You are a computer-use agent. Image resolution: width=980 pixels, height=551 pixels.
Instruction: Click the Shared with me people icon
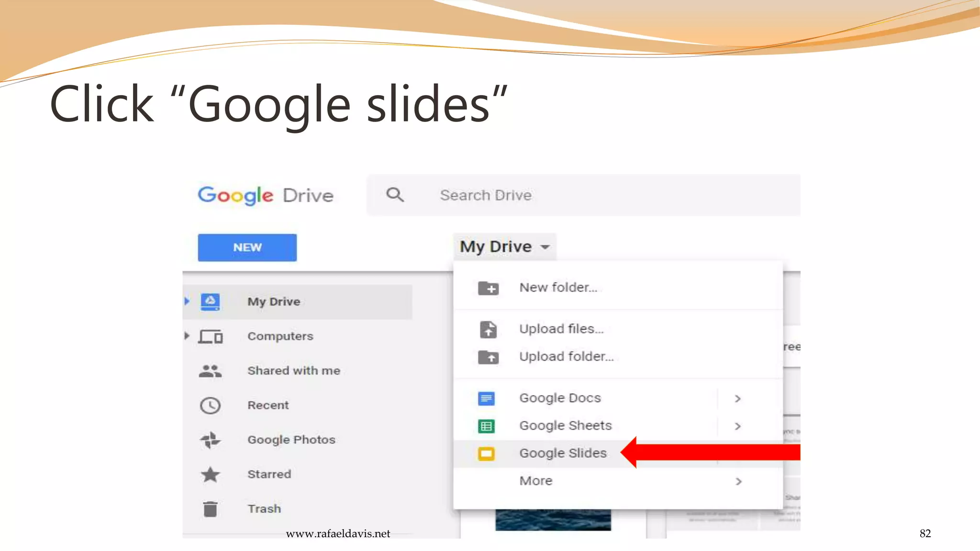click(x=210, y=371)
